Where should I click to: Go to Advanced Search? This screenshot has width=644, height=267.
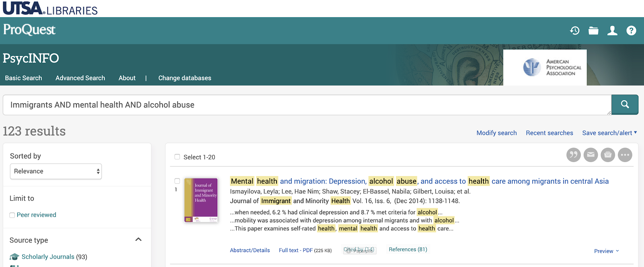click(x=80, y=78)
